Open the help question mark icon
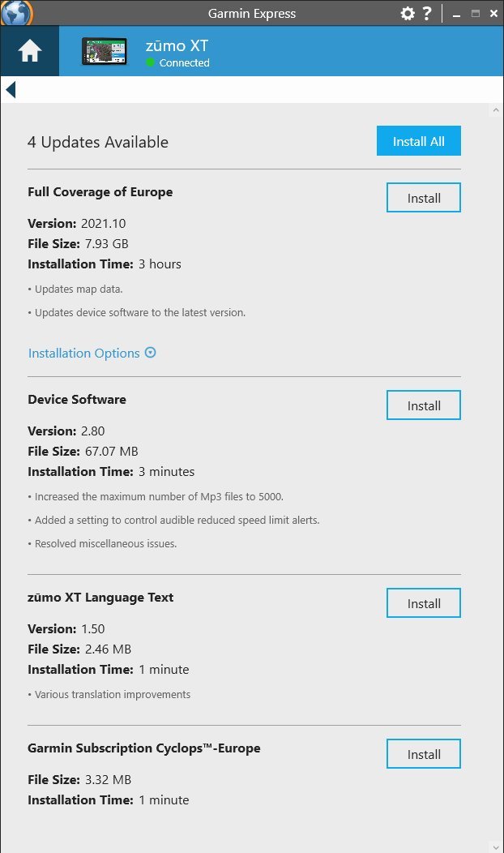The height and width of the screenshot is (853, 504). pyautogui.click(x=427, y=13)
